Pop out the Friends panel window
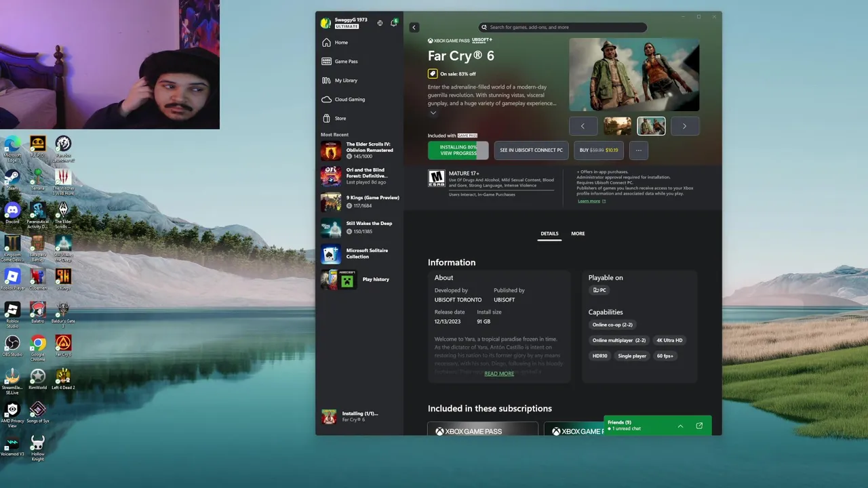This screenshot has height=488, width=868. pos(699,426)
